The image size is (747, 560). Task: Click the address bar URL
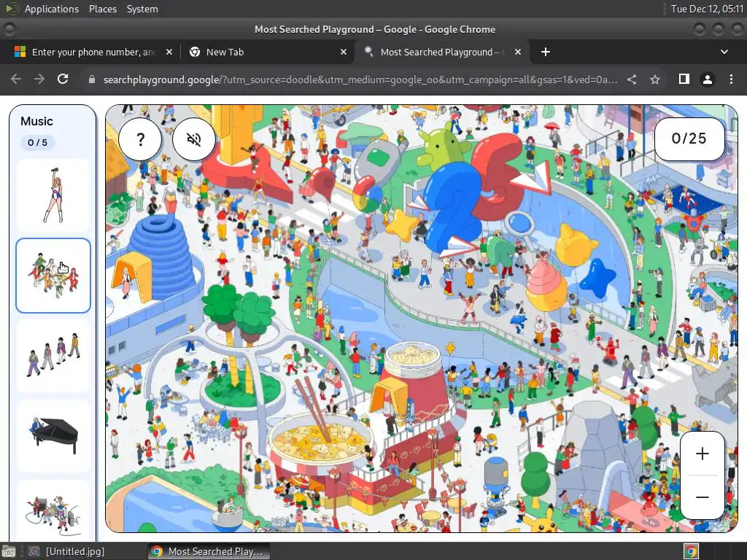tap(360, 79)
